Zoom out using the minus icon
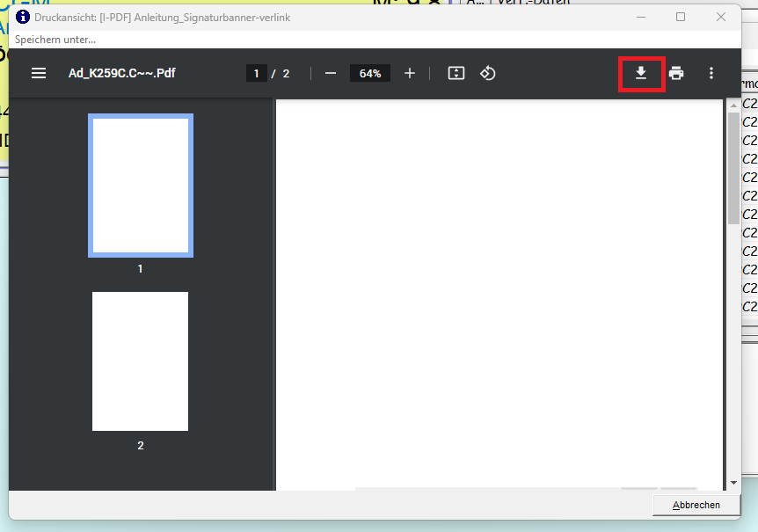Image resolution: width=758 pixels, height=532 pixels. click(331, 73)
